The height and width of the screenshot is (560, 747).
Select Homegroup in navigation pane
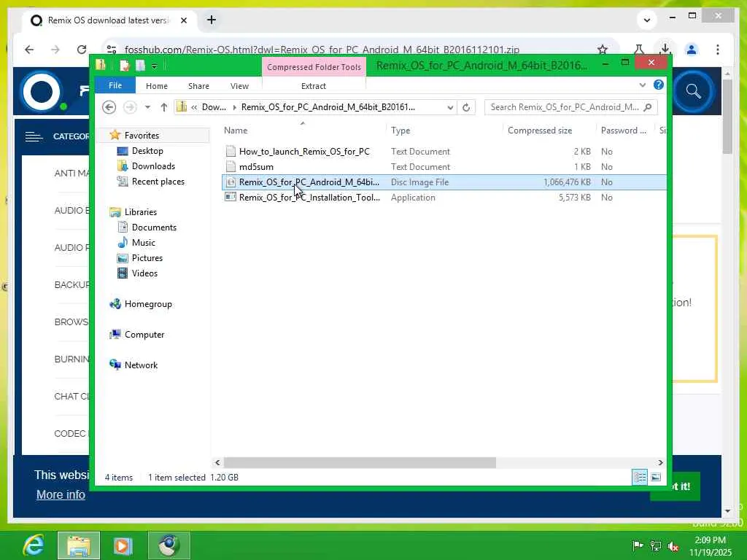point(148,304)
